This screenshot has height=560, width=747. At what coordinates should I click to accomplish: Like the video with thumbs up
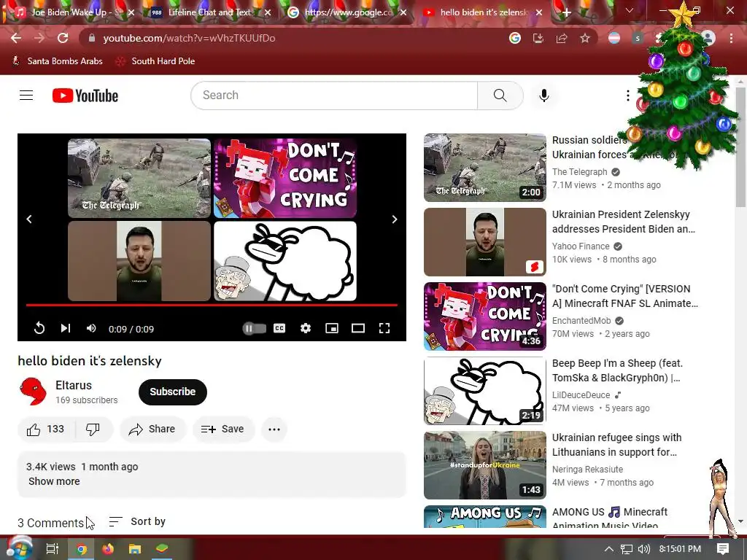click(x=46, y=429)
